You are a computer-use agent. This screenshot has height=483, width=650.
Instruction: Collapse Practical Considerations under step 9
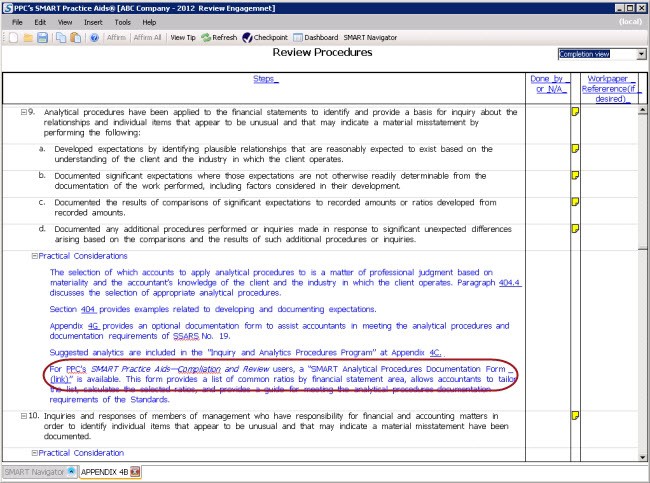point(35,256)
